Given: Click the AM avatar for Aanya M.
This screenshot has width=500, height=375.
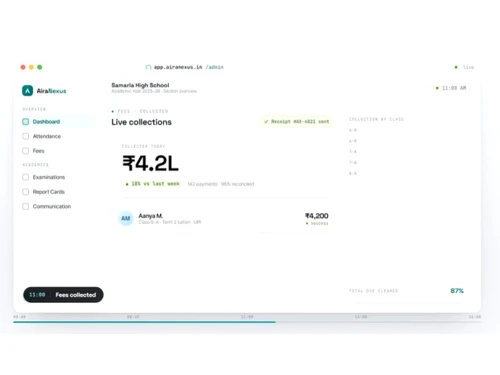Looking at the screenshot, I should [126, 219].
